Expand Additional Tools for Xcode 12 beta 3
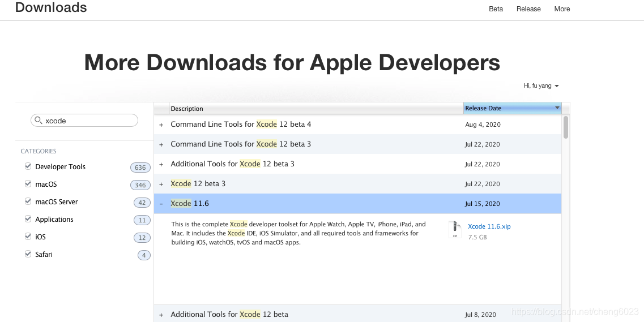Image resolution: width=644 pixels, height=322 pixels. pyautogui.click(x=161, y=164)
